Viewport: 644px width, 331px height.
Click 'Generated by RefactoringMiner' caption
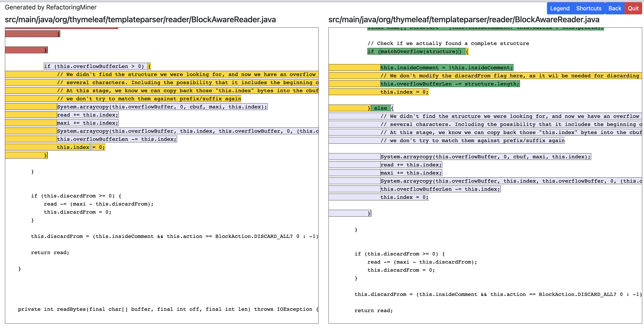pyautogui.click(x=51, y=7)
